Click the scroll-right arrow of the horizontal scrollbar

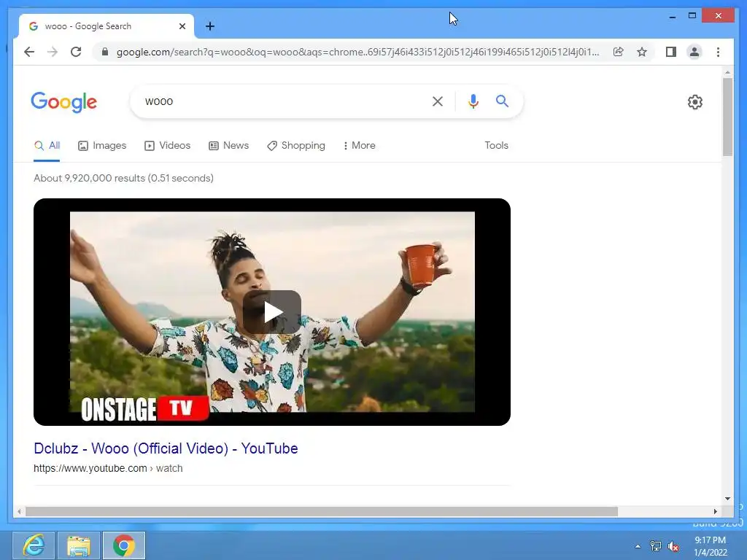716,511
